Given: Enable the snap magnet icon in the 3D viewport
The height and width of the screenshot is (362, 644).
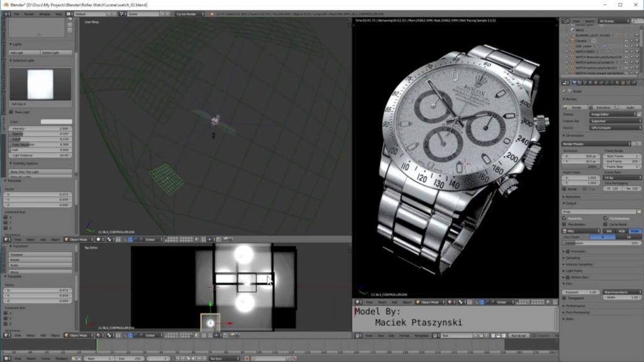Looking at the screenshot, I should tap(196, 238).
